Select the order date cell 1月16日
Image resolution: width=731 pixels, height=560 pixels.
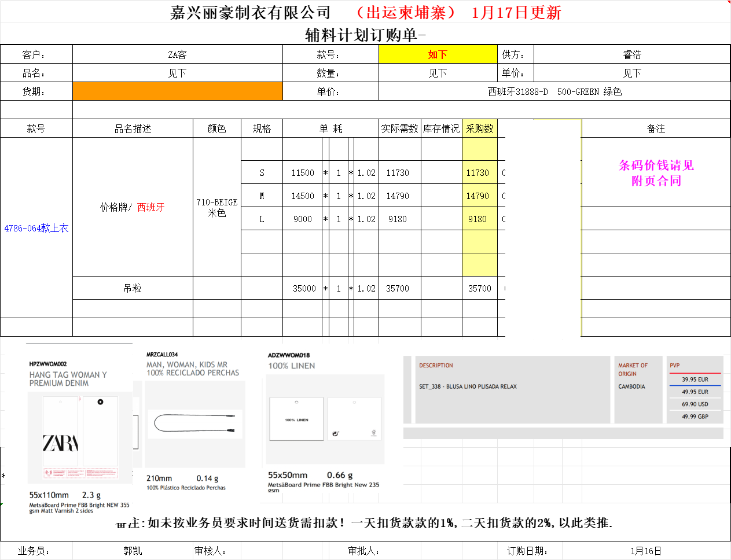pyautogui.click(x=645, y=551)
